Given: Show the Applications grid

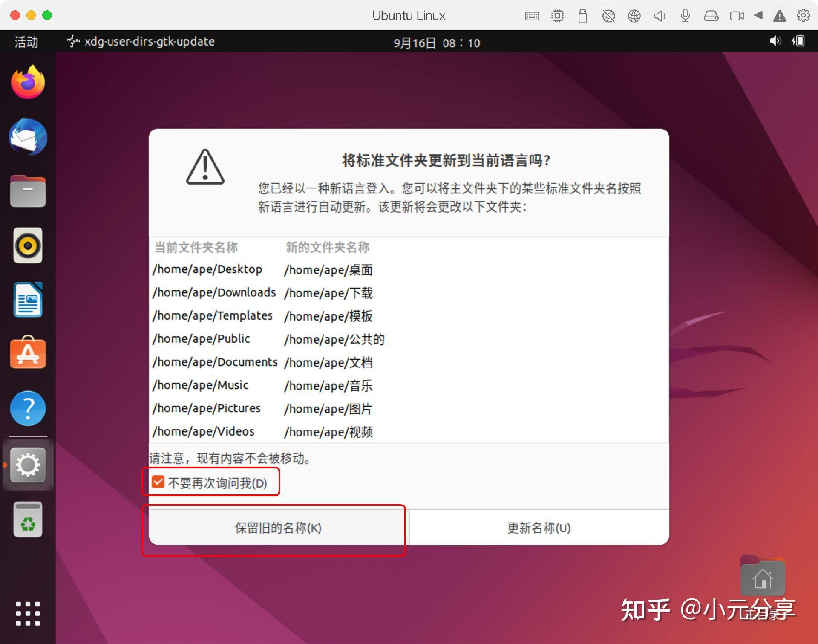Looking at the screenshot, I should (x=27, y=613).
